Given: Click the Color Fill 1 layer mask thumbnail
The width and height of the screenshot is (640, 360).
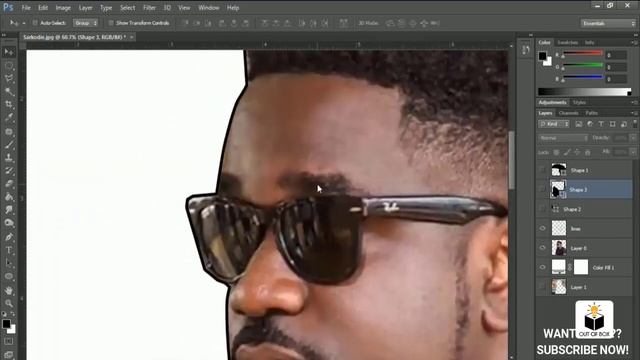Looking at the screenshot, I should click(x=581, y=267).
